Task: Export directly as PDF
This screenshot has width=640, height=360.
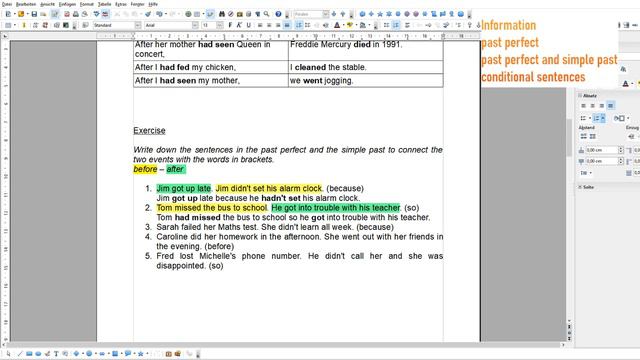Action: (x=67, y=14)
